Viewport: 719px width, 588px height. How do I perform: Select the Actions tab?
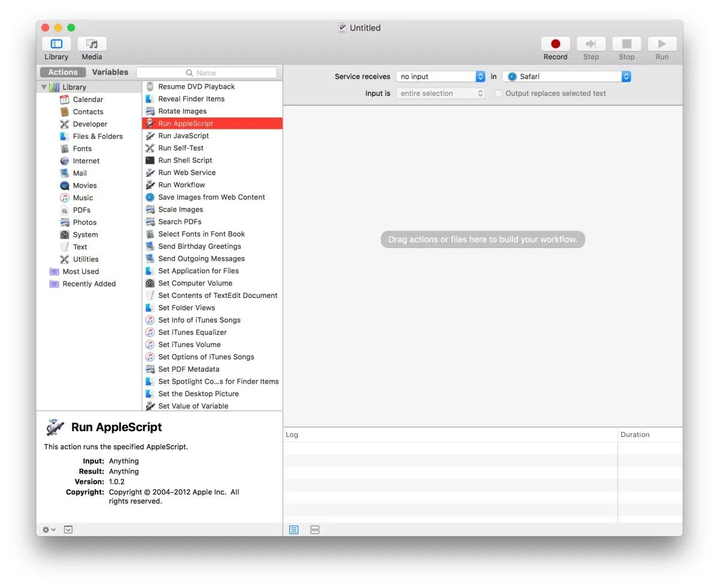click(x=63, y=72)
